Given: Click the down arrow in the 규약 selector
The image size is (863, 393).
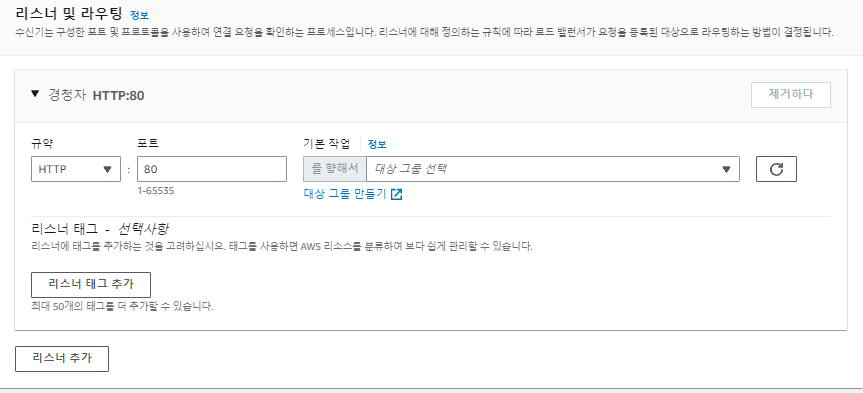Looking at the screenshot, I should pyautogui.click(x=107, y=170).
